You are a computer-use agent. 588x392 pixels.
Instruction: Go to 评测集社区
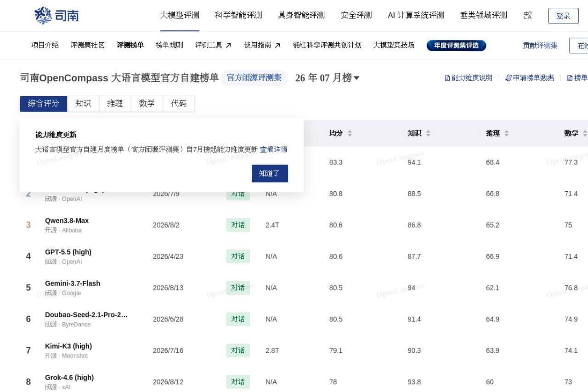88,45
